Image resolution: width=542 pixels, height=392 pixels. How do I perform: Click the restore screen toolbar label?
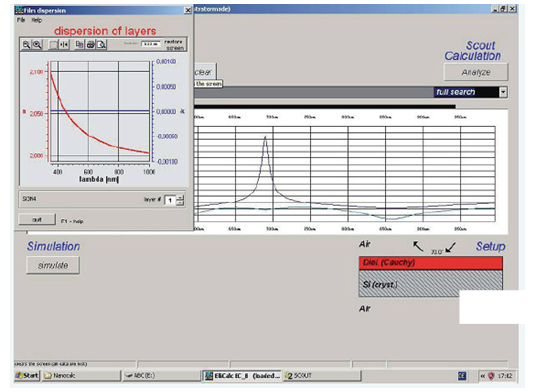(x=174, y=45)
